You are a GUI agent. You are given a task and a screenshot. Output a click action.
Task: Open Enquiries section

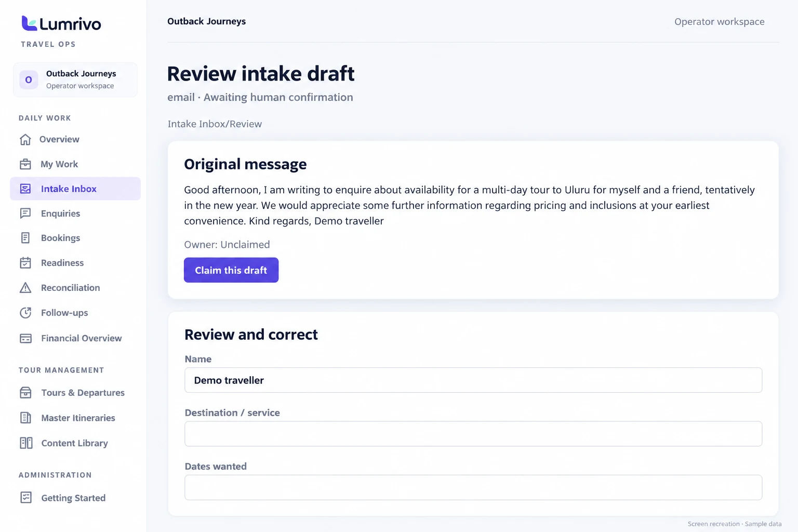[x=75, y=213]
